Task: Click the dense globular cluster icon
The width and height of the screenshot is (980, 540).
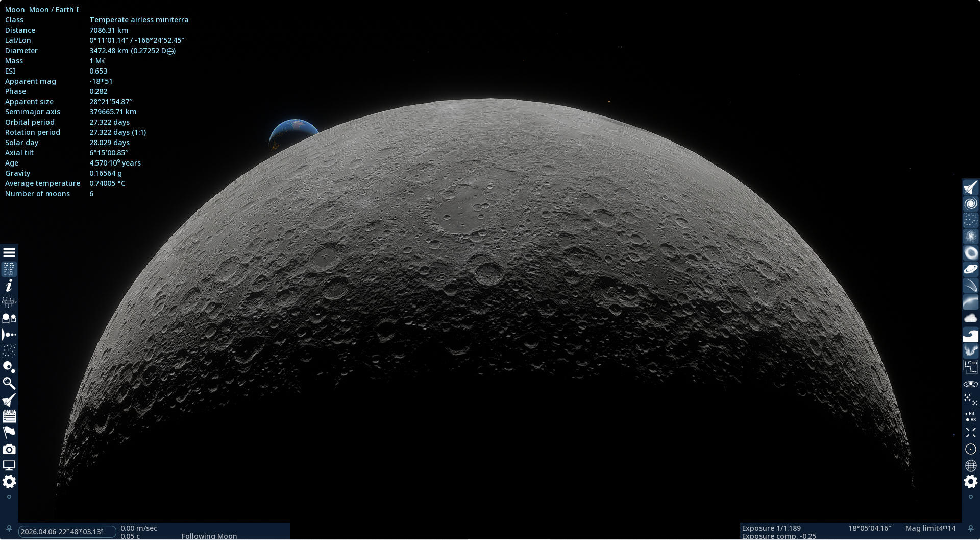Action: (971, 237)
